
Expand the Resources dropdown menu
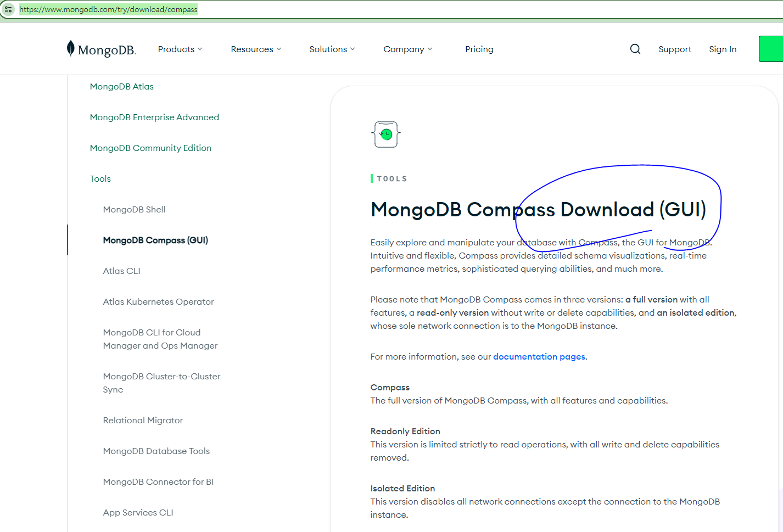click(256, 49)
